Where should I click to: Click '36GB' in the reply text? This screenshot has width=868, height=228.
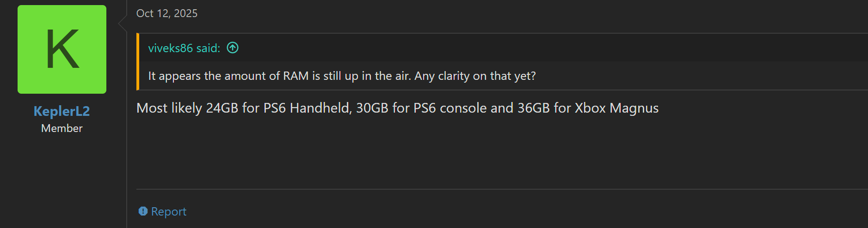(533, 108)
